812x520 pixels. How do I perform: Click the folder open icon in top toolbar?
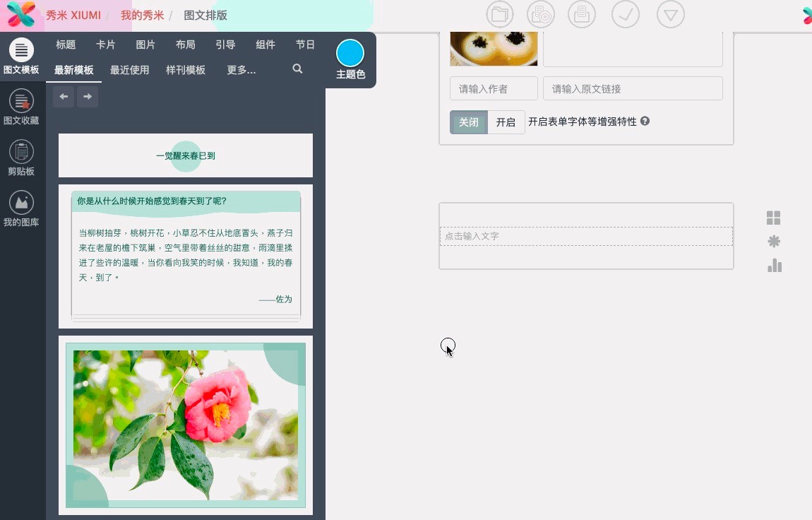click(500, 15)
